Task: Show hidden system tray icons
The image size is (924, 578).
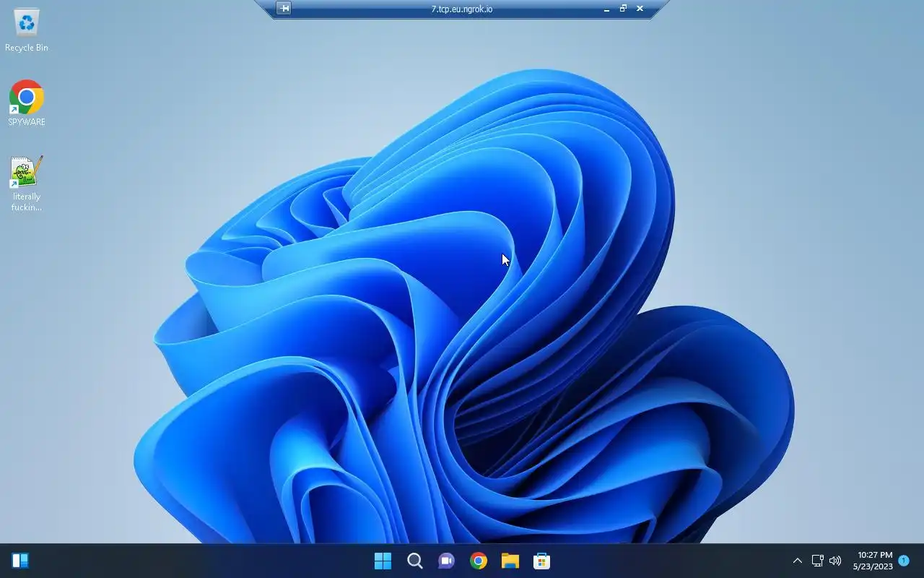Action: tap(797, 561)
